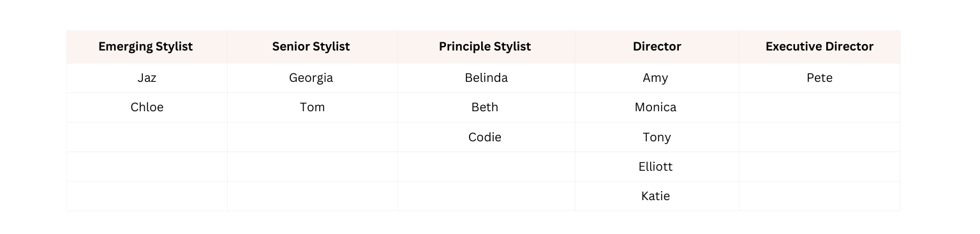This screenshot has width=980, height=234.
Task: Click the Executive Director header
Action: click(x=819, y=47)
